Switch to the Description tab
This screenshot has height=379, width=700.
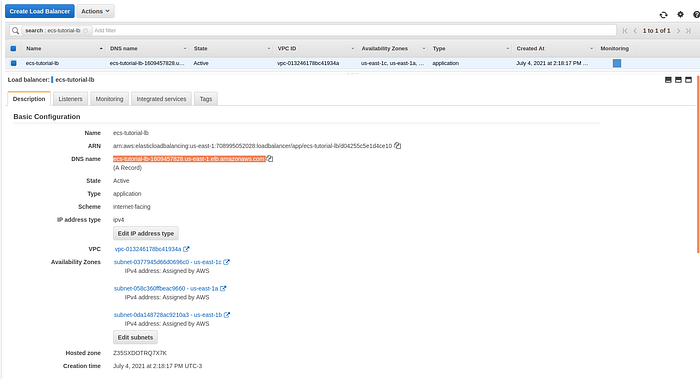tap(29, 99)
